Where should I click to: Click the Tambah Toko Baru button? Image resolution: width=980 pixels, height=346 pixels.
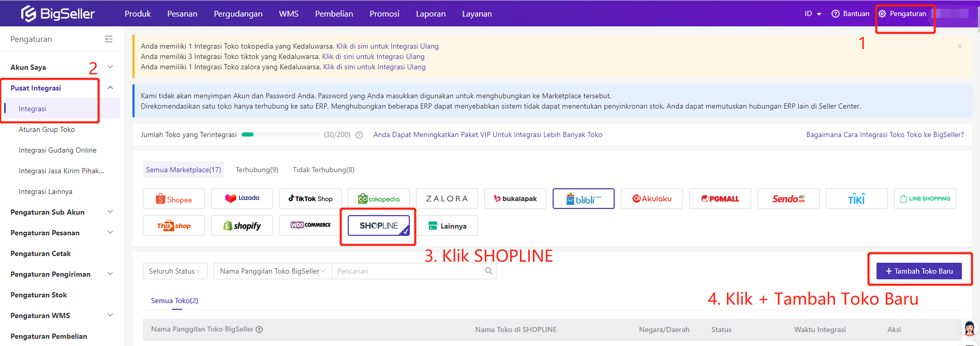[x=919, y=271]
